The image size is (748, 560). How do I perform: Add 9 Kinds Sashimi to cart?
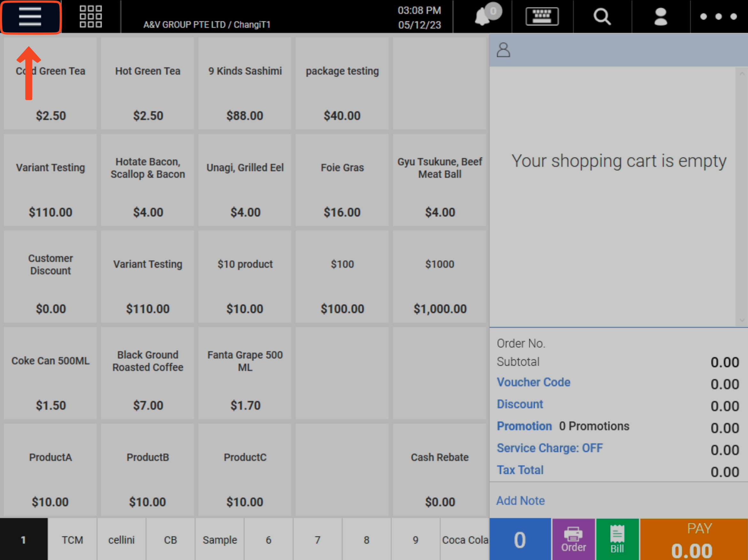245,83
